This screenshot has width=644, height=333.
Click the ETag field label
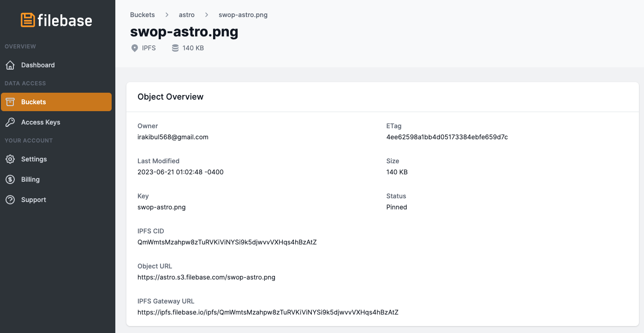(394, 126)
